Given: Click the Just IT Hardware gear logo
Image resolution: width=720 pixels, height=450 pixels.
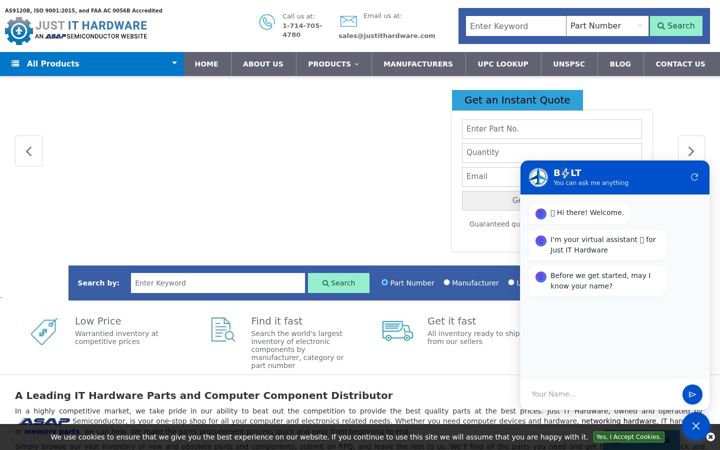Looking at the screenshot, I should click(x=19, y=31).
